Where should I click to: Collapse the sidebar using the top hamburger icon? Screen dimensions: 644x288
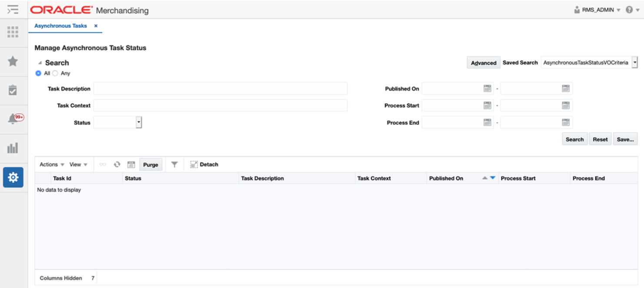[13, 9]
